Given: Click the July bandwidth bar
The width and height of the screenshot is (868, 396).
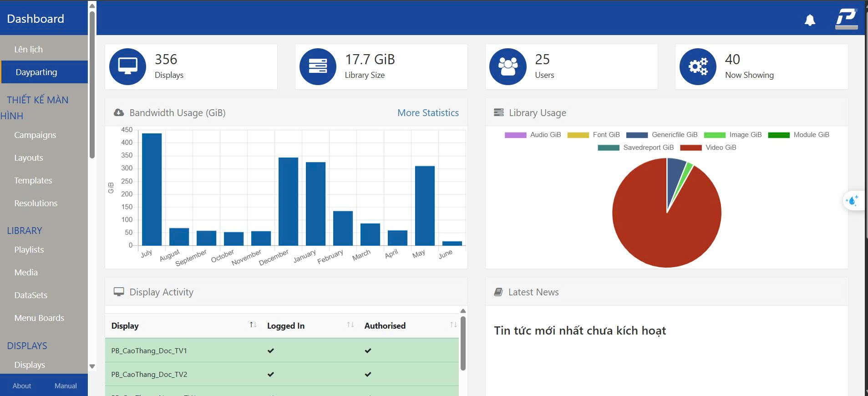Looking at the screenshot, I should pyautogui.click(x=152, y=189).
